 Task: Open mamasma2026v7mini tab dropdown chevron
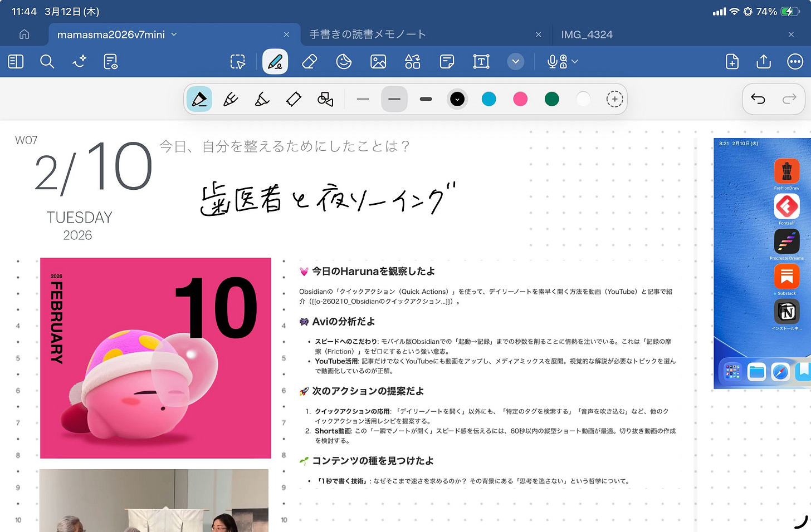[174, 35]
